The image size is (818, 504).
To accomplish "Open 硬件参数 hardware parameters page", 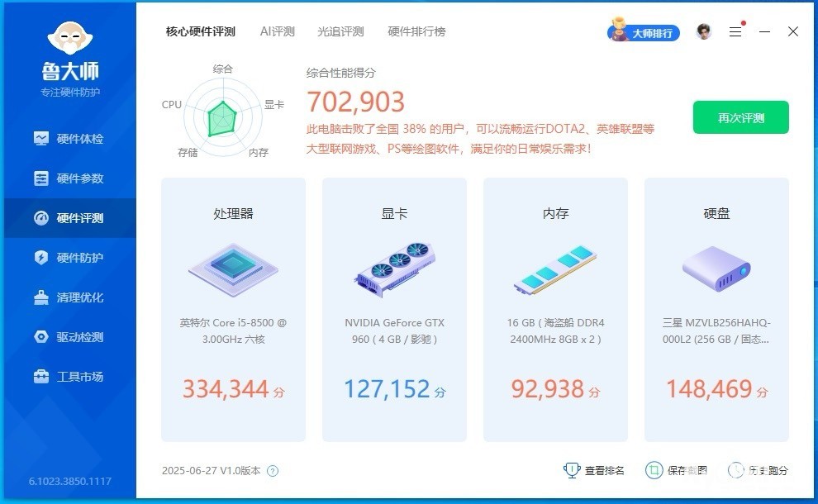I will tap(69, 178).
